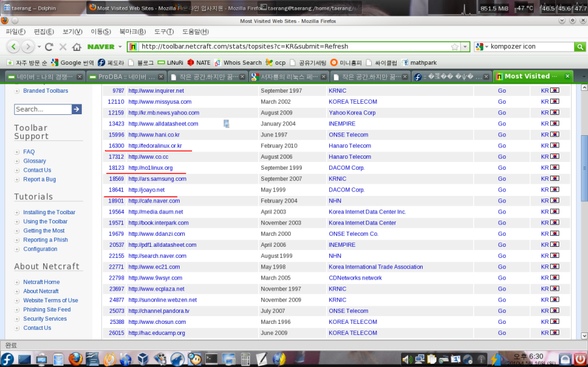Screen dimensions: 588x367
Task: Click the FAQ sidebar link
Action: (29, 152)
